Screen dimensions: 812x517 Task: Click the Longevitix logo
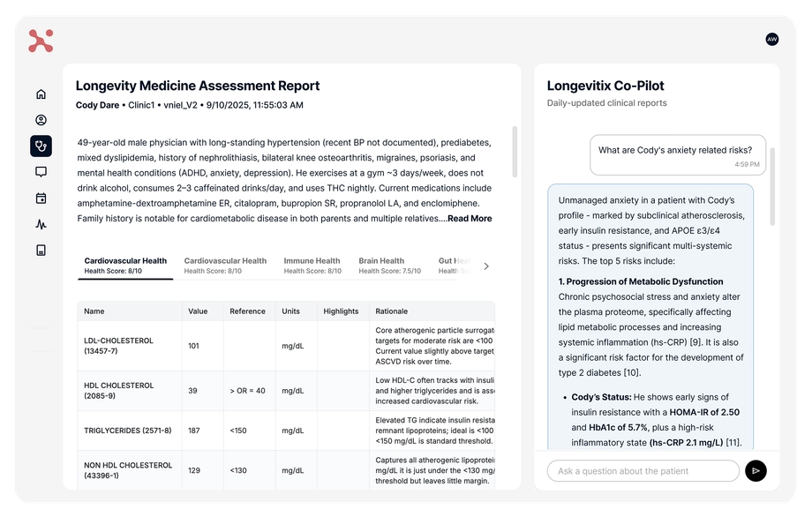point(41,41)
